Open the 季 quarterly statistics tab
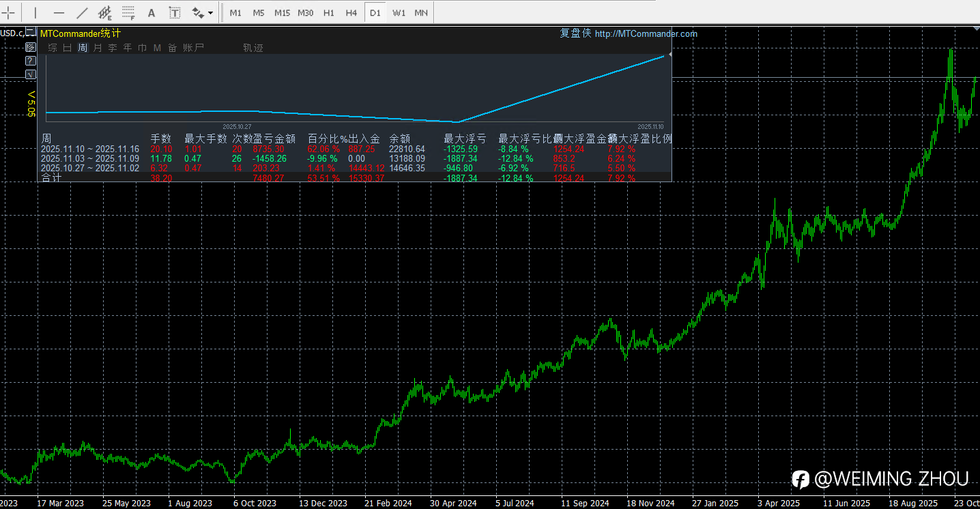This screenshot has width=980, height=509. 113,48
